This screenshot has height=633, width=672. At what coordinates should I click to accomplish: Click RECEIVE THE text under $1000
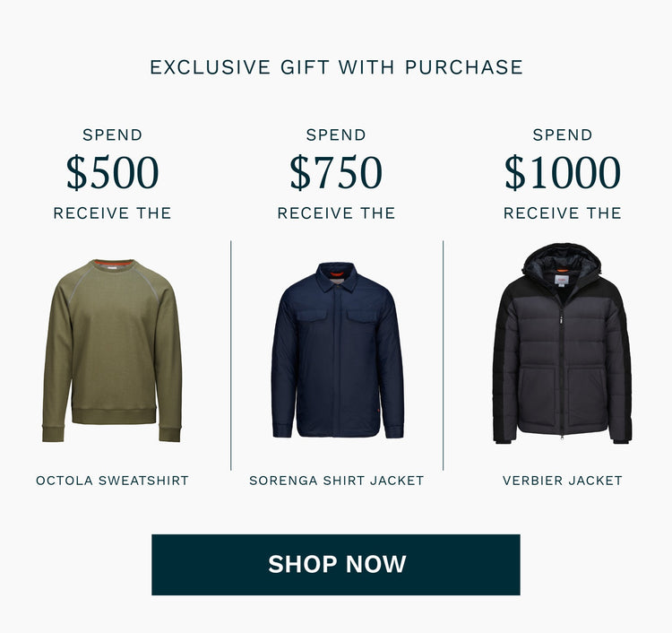[x=563, y=213]
